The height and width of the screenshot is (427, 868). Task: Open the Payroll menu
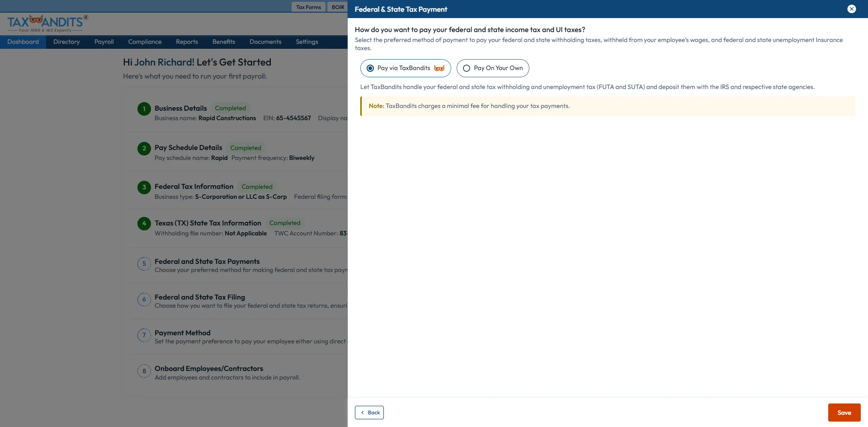click(104, 42)
